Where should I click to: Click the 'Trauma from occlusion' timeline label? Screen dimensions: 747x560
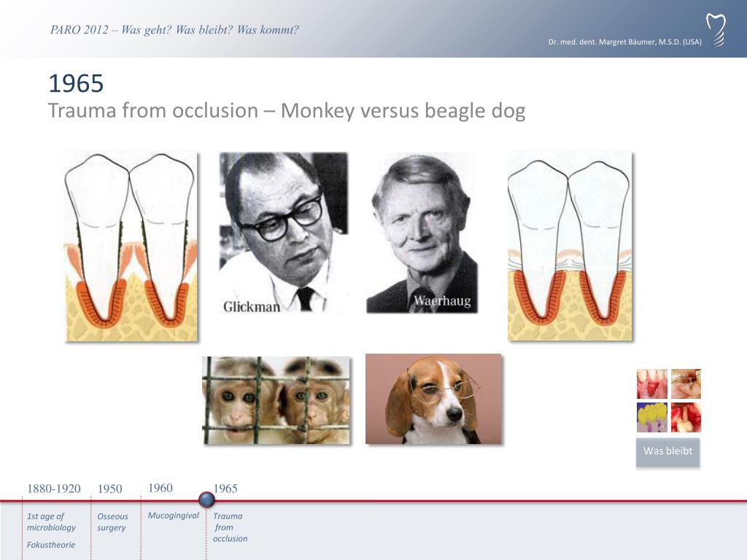click(x=230, y=527)
